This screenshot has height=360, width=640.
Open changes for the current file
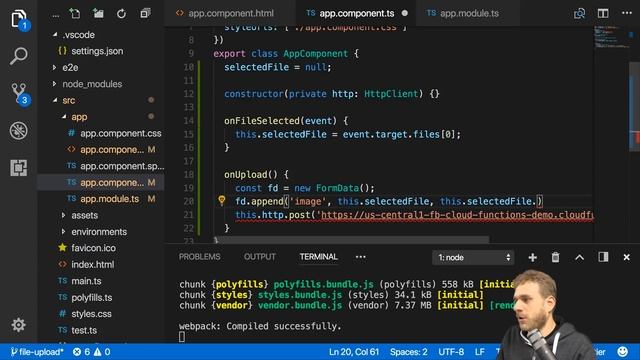(580, 13)
